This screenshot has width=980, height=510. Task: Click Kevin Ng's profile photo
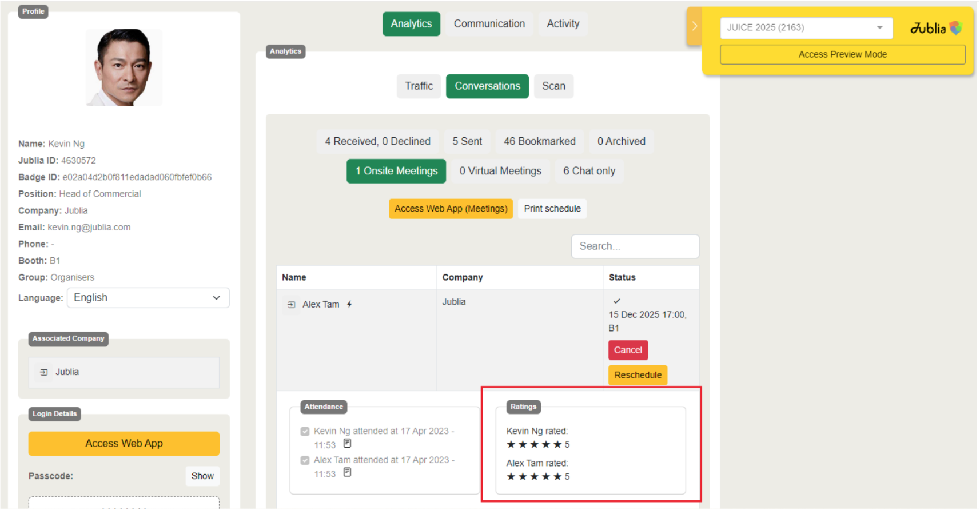(124, 67)
